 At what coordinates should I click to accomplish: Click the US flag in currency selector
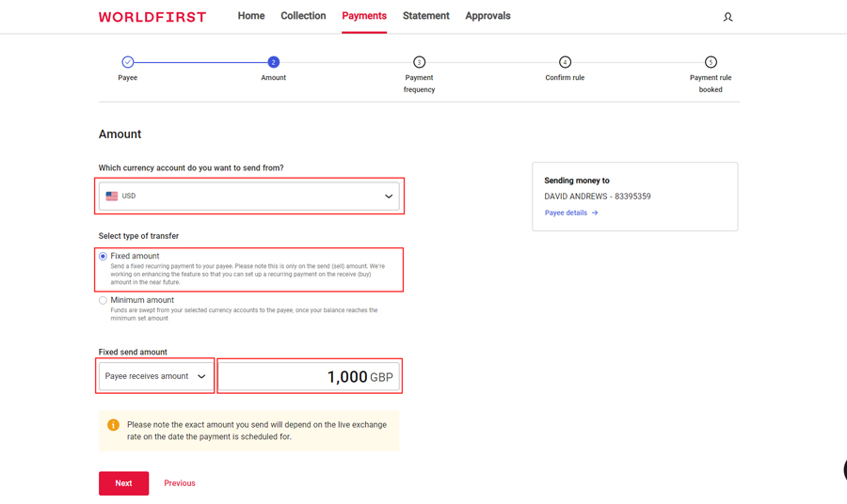pos(112,197)
